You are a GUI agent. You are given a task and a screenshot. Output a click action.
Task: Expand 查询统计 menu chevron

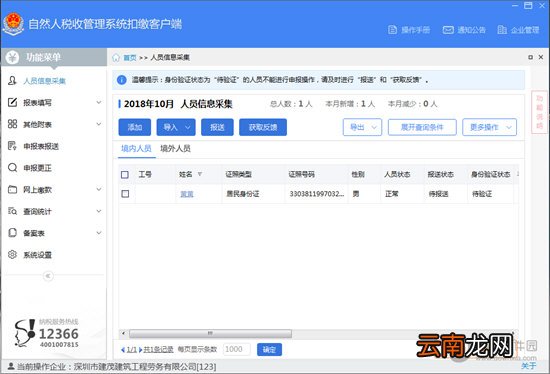(99, 211)
